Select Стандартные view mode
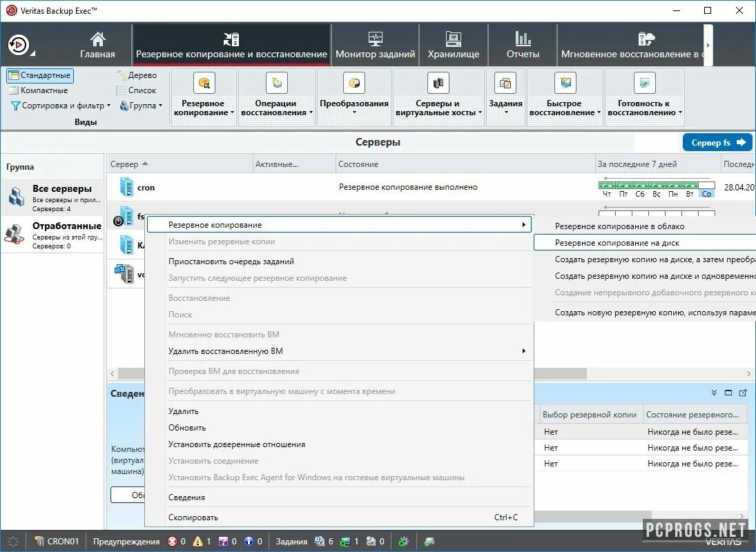The height and width of the screenshot is (552, 756). coord(39,75)
